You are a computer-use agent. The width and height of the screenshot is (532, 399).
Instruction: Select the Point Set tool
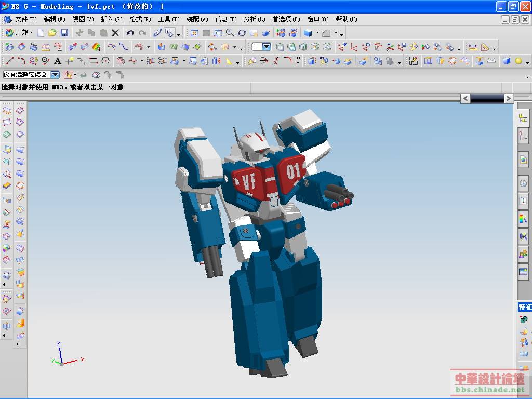[x=82, y=61]
